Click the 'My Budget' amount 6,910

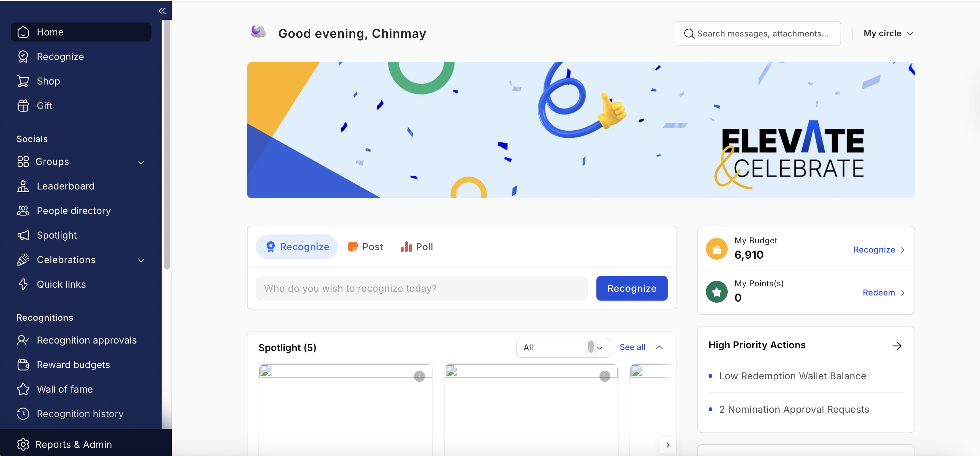[x=749, y=255]
